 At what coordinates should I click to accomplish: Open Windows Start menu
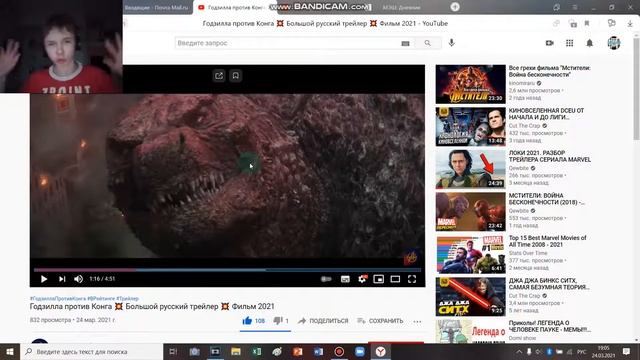coord(10,351)
